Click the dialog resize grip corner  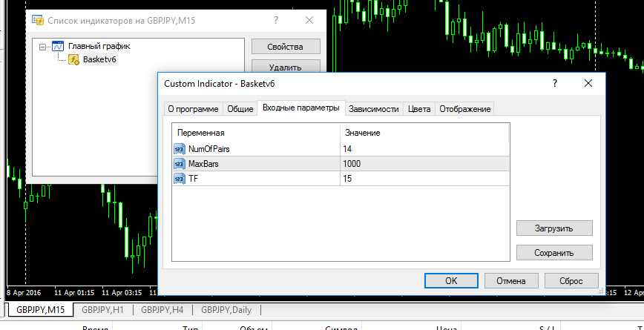tap(602, 291)
